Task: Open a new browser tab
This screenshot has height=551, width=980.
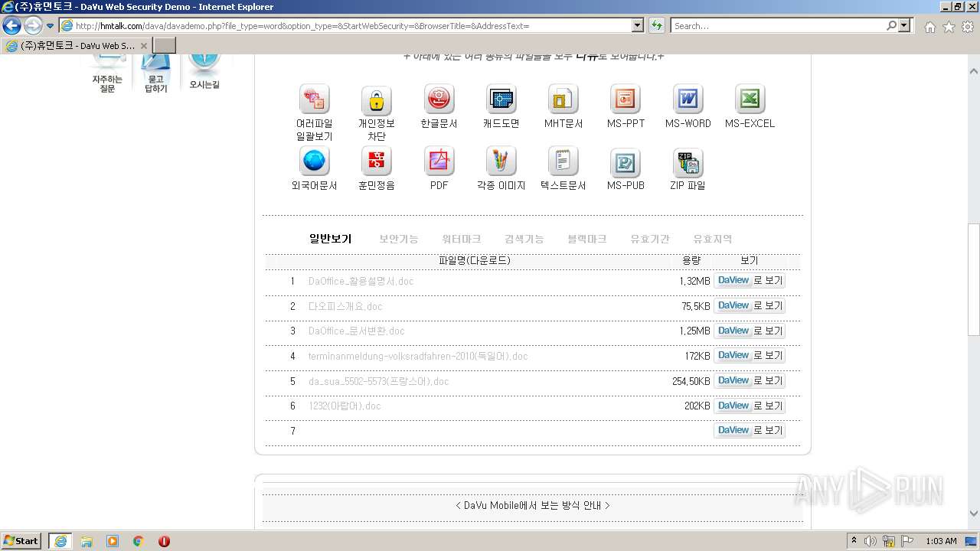Action: point(165,46)
